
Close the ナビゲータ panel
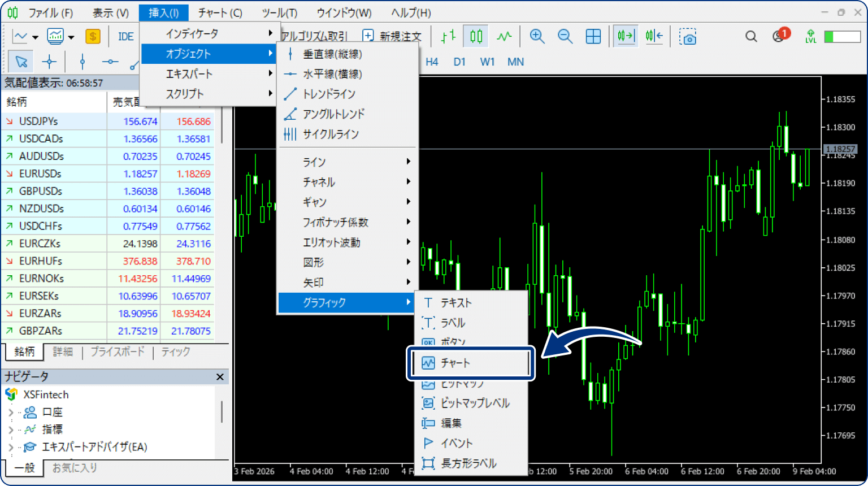[220, 377]
